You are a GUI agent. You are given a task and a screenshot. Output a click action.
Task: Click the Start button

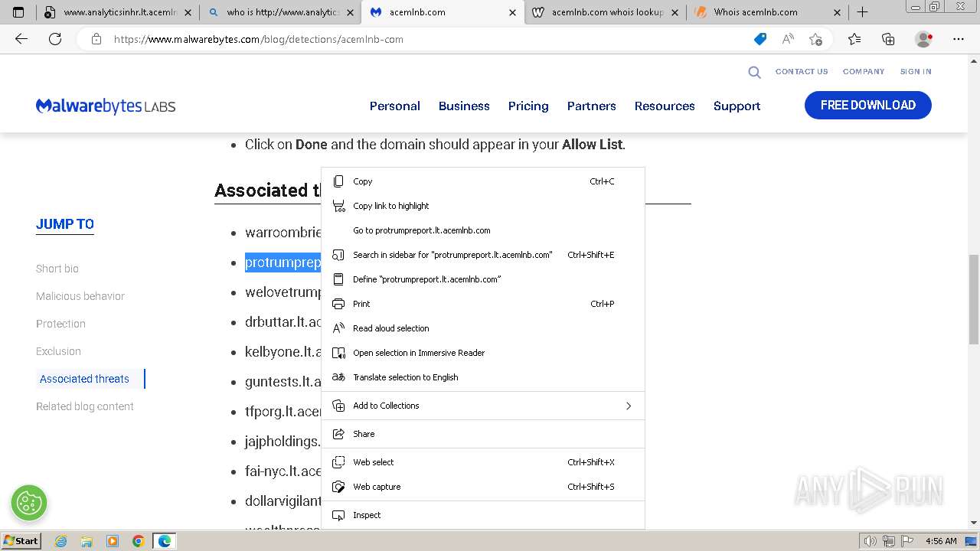(x=21, y=541)
